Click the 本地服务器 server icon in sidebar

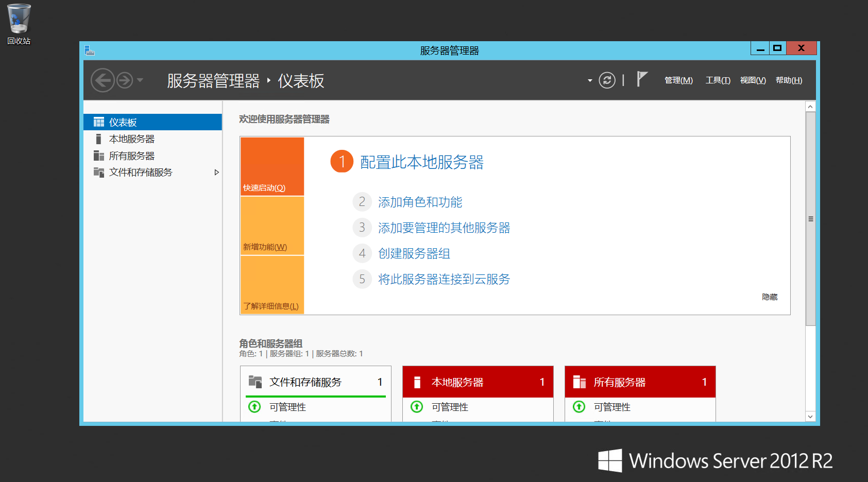coord(98,139)
